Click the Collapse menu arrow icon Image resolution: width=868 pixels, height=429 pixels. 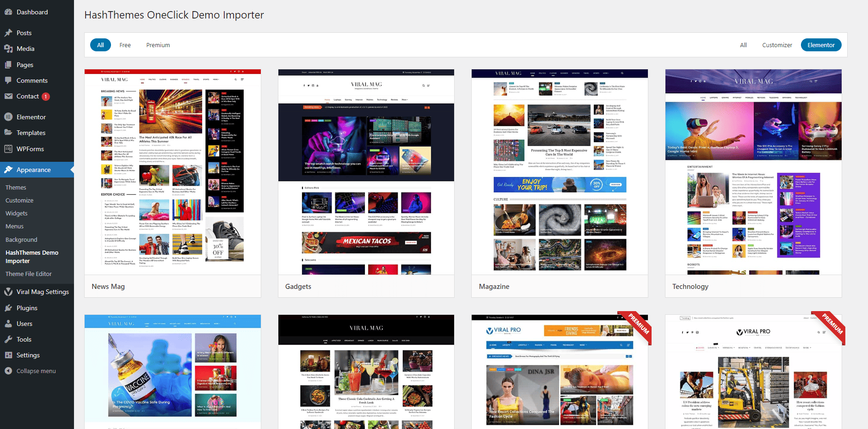pyautogui.click(x=8, y=371)
